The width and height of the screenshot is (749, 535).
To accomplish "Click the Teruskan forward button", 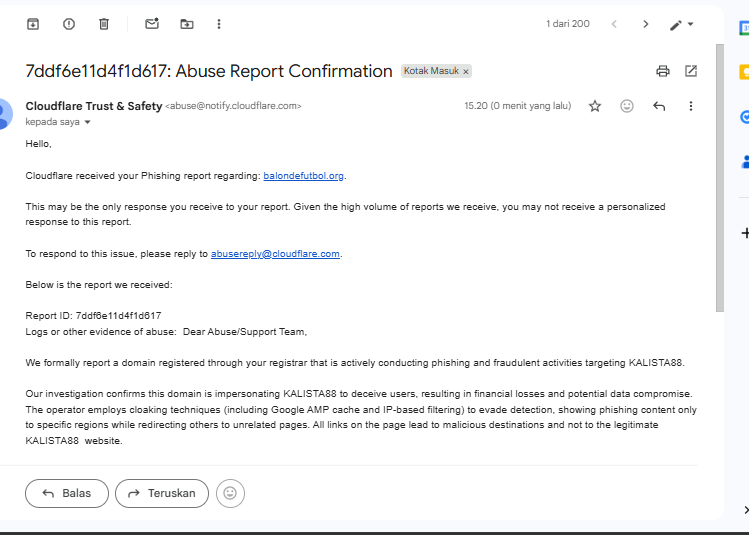I will (x=162, y=493).
